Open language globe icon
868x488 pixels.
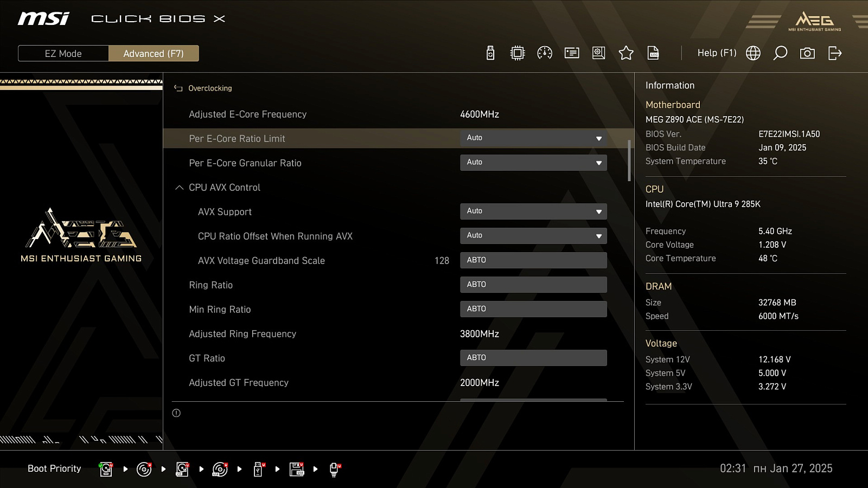753,53
